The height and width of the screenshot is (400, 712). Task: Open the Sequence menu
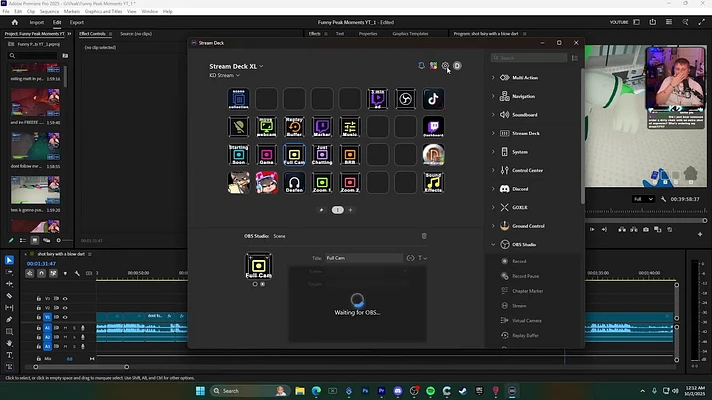(x=49, y=11)
